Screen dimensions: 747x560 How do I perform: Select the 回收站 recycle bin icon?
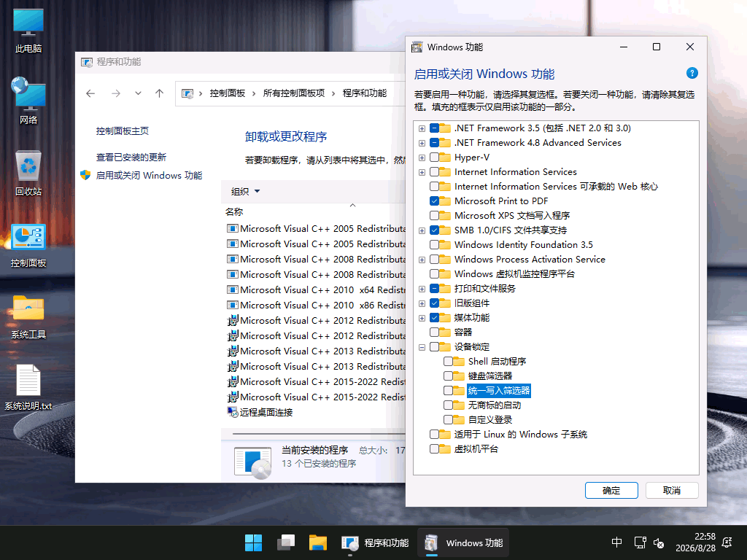click(x=28, y=173)
